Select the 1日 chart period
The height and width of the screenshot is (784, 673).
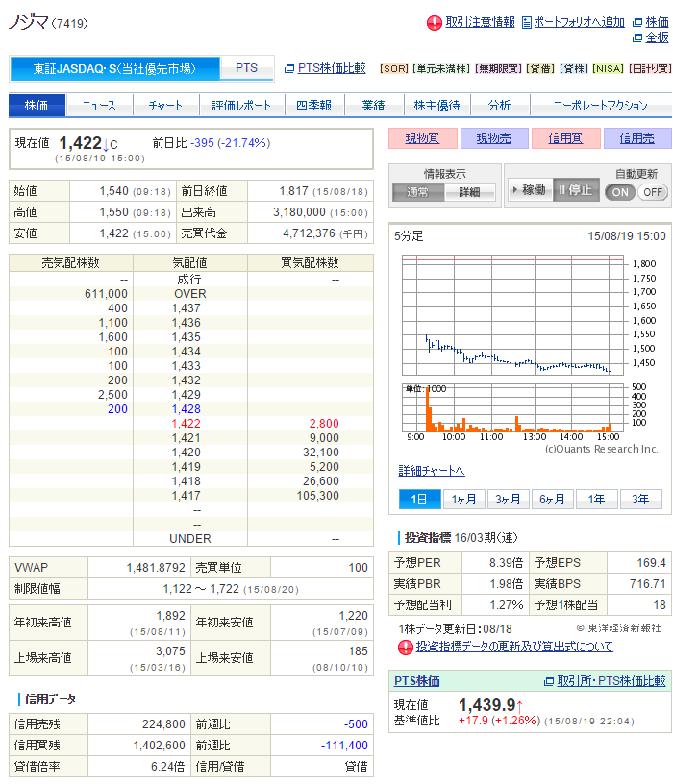click(x=419, y=499)
